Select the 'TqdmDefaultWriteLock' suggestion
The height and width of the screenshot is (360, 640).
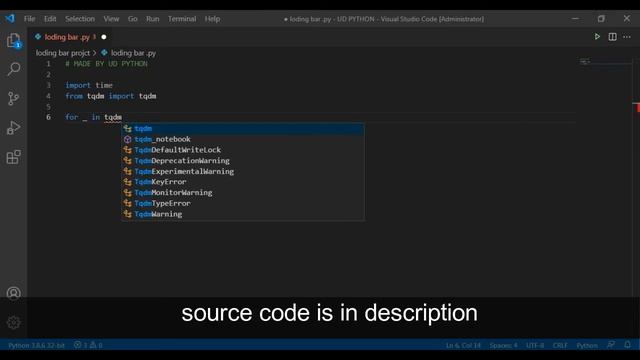[x=243, y=150]
